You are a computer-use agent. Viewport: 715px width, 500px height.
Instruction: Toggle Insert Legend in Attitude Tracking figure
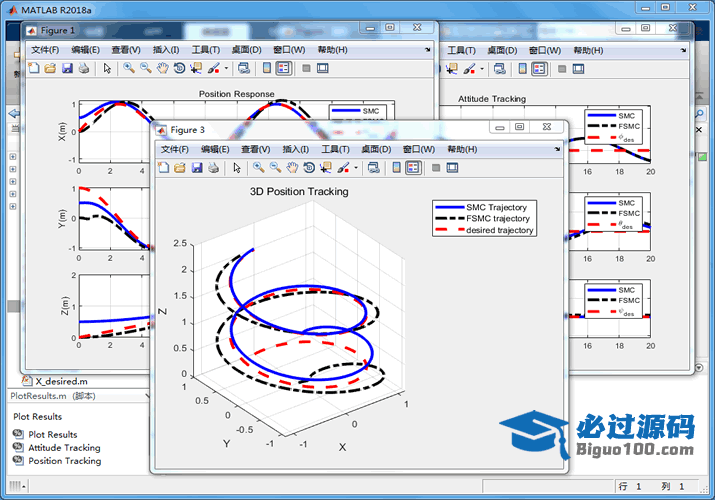[x=539, y=69]
